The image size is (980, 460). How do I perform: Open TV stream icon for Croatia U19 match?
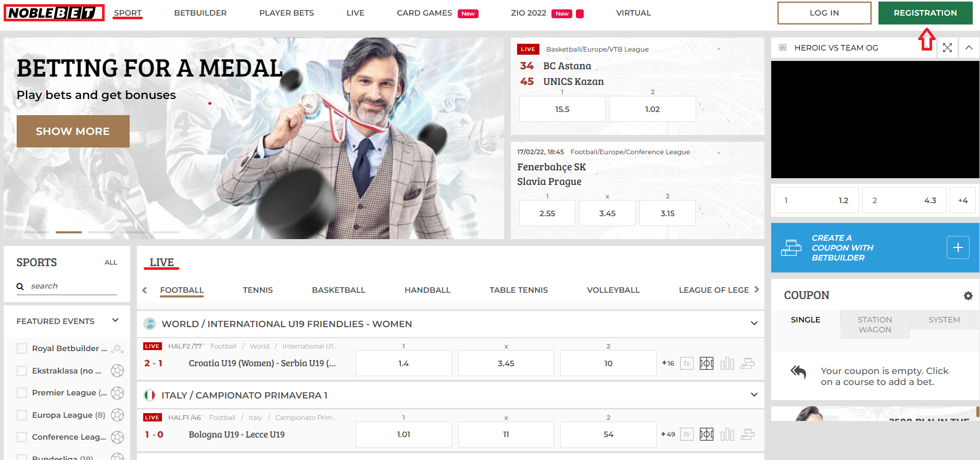click(x=687, y=363)
